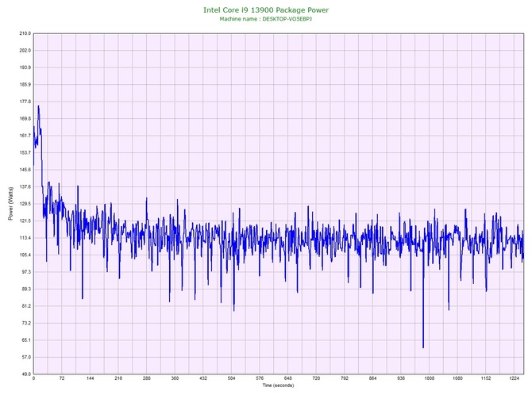Click the 161.7 y-axis value
Viewport: 532px width, 399px height.
coord(25,136)
